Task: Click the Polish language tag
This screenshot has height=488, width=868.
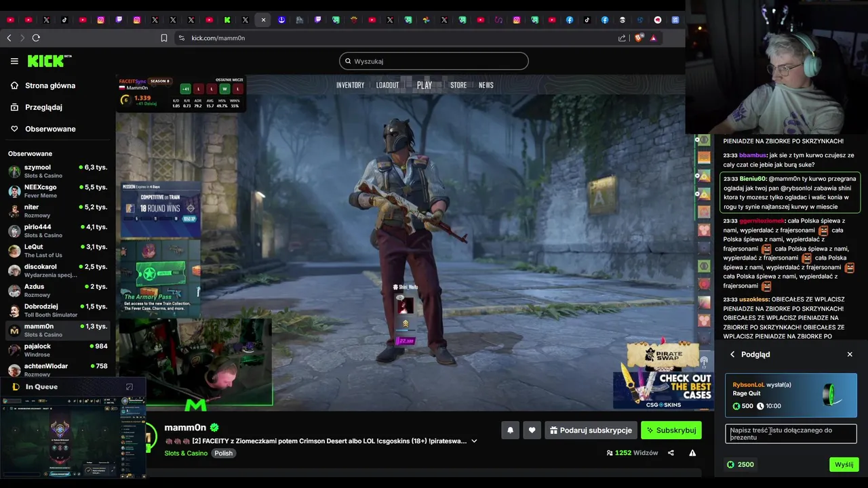Action: pyautogui.click(x=224, y=453)
